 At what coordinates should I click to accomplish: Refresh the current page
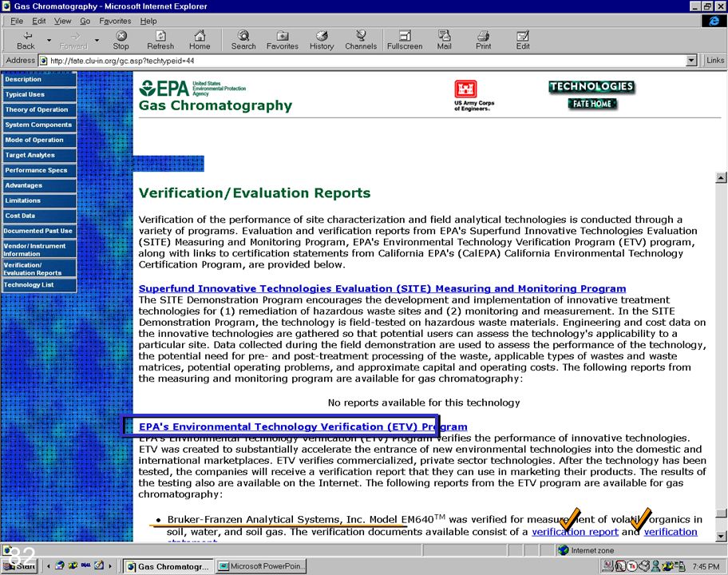click(160, 41)
